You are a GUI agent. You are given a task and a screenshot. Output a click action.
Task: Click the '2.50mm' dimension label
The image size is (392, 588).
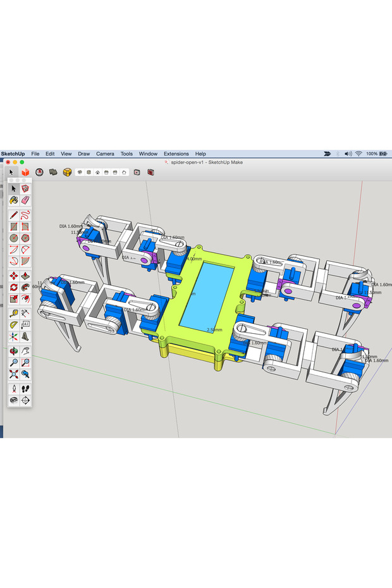pyautogui.click(x=214, y=330)
